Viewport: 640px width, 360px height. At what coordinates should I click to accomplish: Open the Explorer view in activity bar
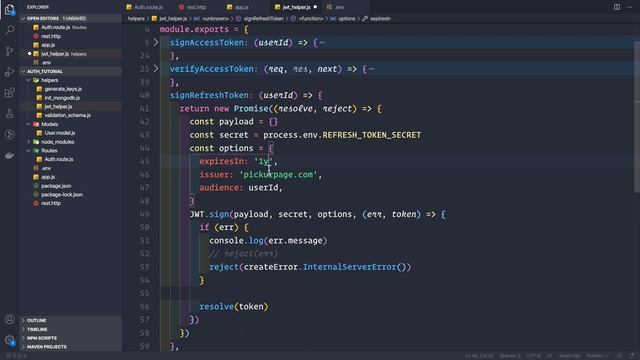pyautogui.click(x=9, y=10)
